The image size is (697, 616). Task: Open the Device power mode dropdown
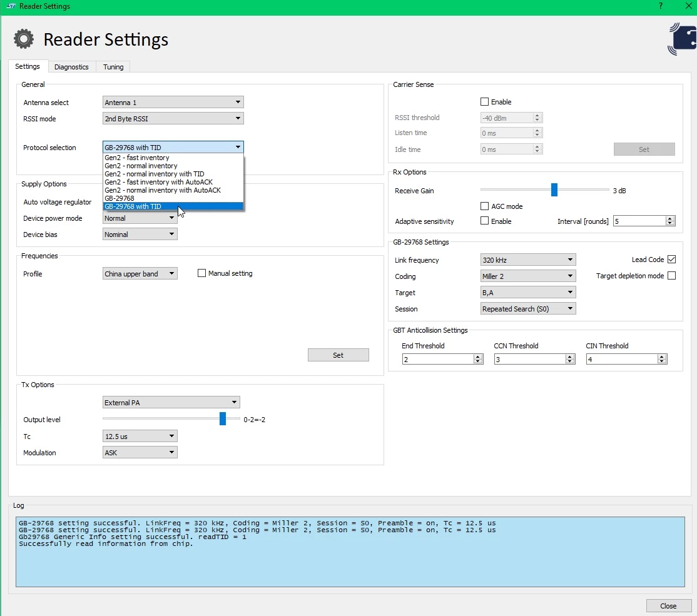point(140,218)
